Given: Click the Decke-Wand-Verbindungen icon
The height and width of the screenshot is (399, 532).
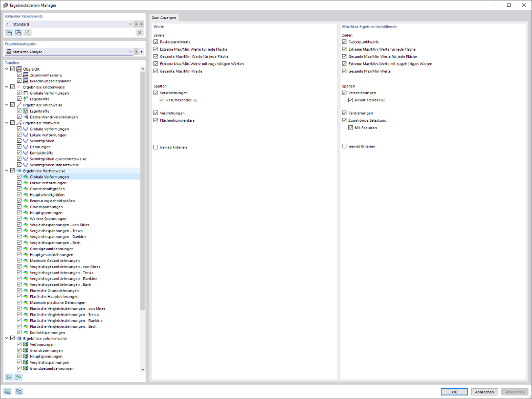Looking at the screenshot, I should pos(26,117).
